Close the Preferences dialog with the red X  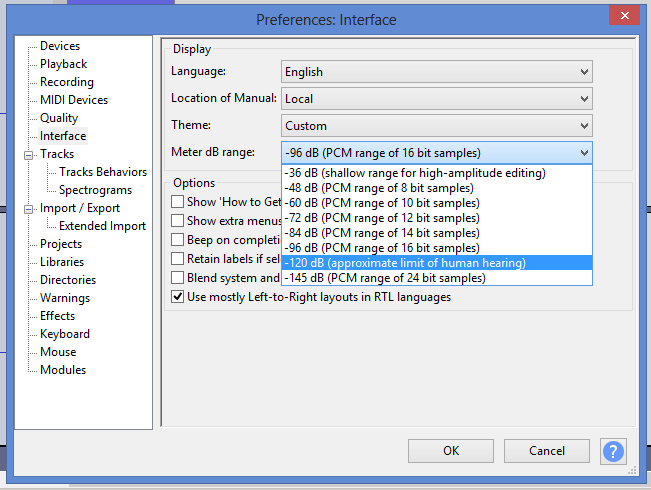click(x=624, y=16)
